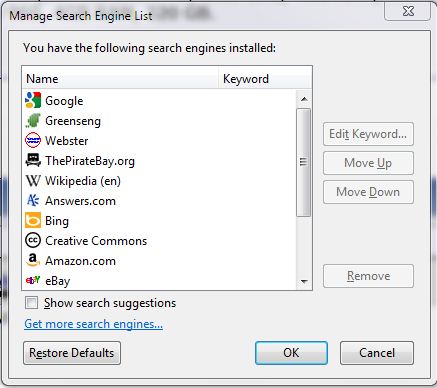The width and height of the screenshot is (437, 388).
Task: Close the Manage Search Engine List dialog
Action: 408,11
